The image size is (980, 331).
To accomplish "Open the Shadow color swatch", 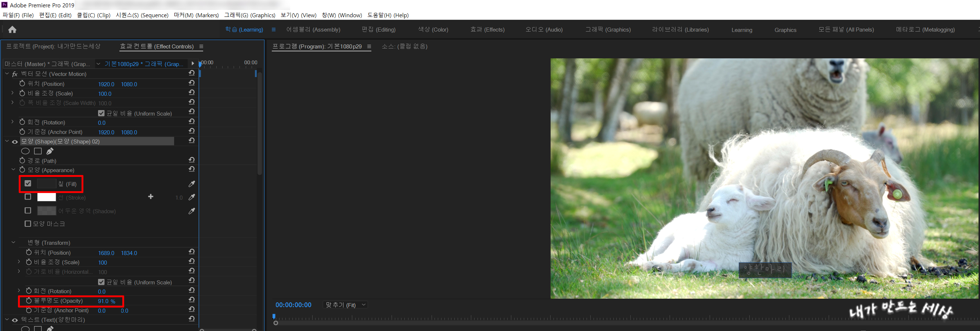I will [x=46, y=211].
